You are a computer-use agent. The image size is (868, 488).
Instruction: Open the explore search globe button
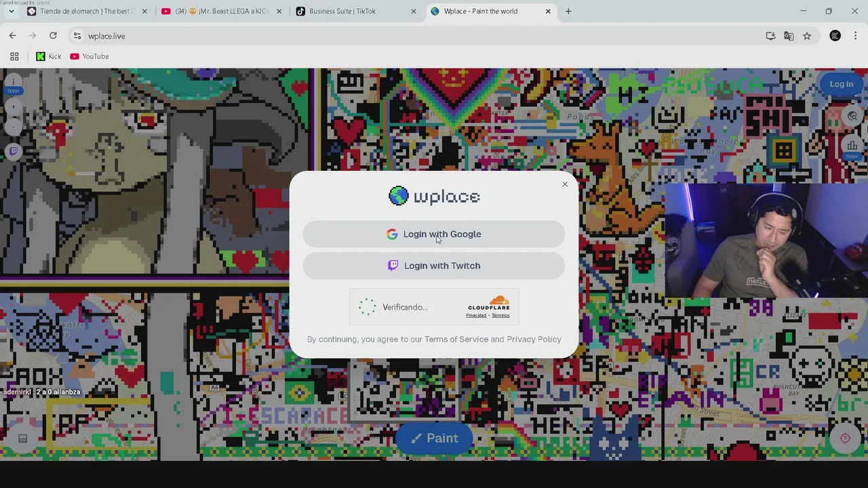tap(852, 116)
